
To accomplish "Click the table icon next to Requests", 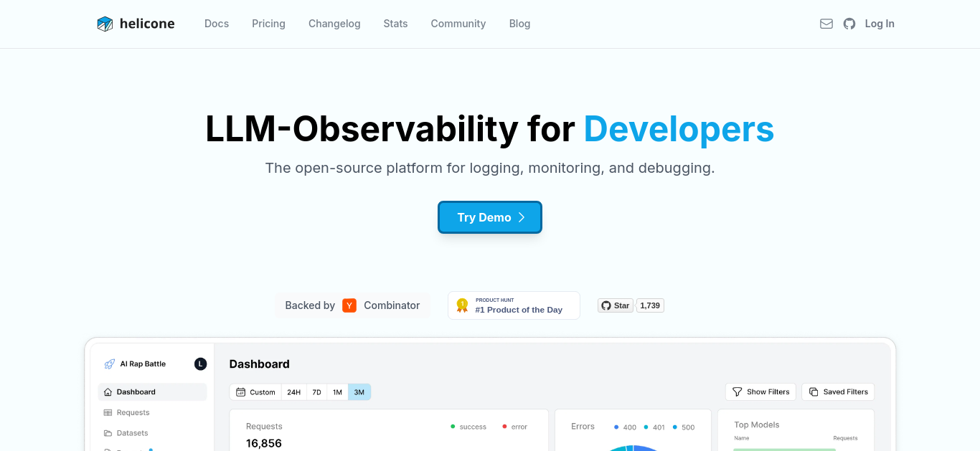I will click(108, 413).
